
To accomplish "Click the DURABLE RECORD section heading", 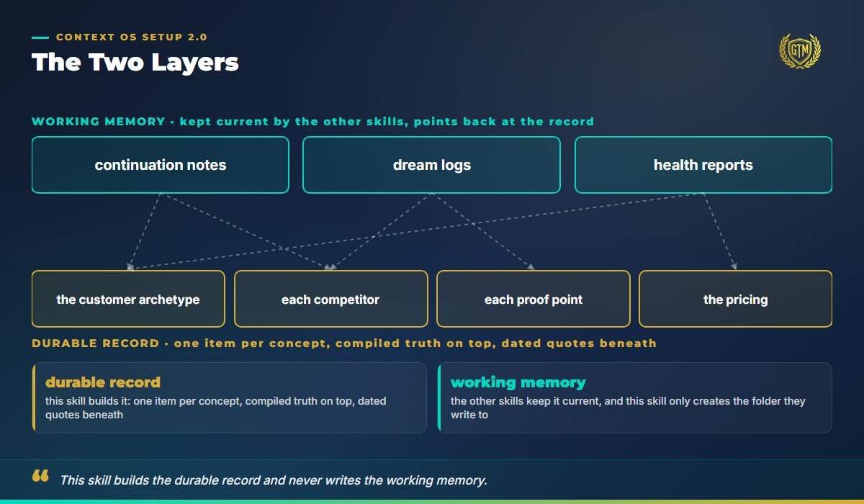I will click(344, 343).
